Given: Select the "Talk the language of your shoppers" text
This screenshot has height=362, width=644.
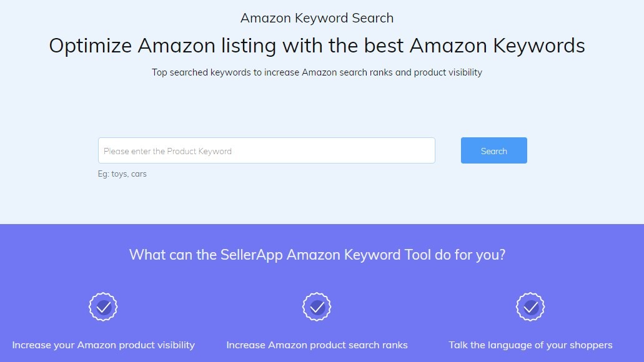Looking at the screenshot, I should click(530, 345).
